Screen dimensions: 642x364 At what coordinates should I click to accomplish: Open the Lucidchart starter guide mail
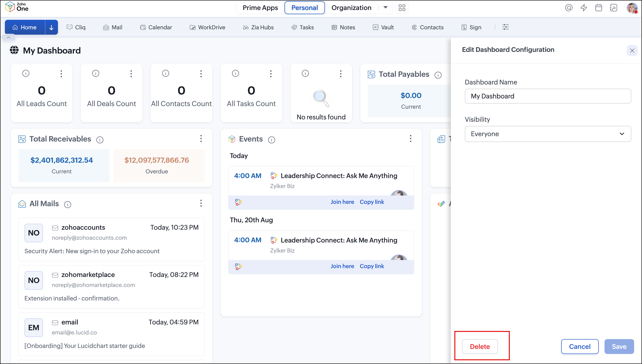tap(112, 334)
